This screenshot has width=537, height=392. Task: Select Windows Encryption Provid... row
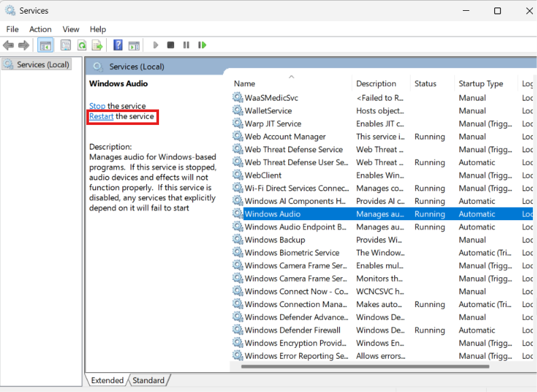[x=382, y=343]
